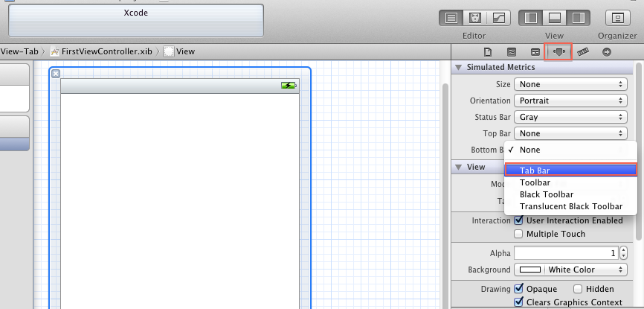
Task: Click the View-Tab breadcrumb in jump bar
Action: pyautogui.click(x=19, y=51)
